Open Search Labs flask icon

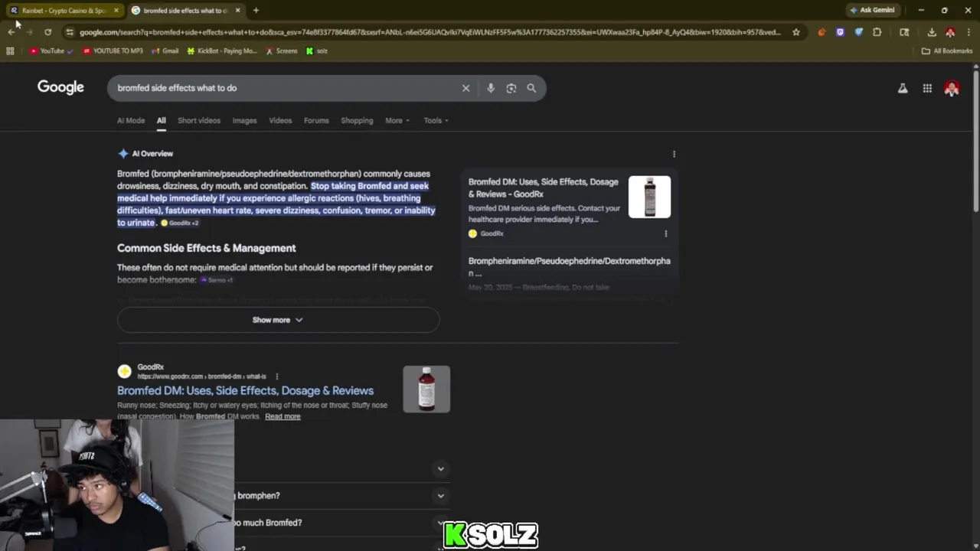click(903, 89)
